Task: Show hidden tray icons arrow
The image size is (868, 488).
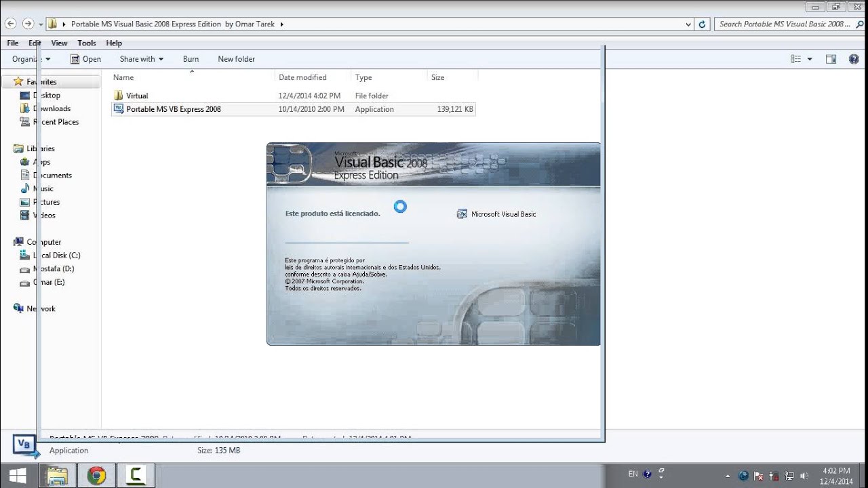Action: pos(728,476)
